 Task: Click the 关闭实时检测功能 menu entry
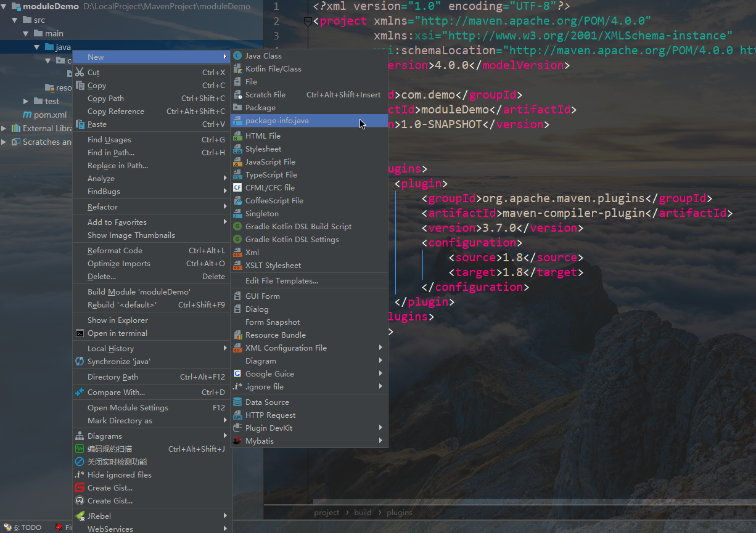click(152, 462)
